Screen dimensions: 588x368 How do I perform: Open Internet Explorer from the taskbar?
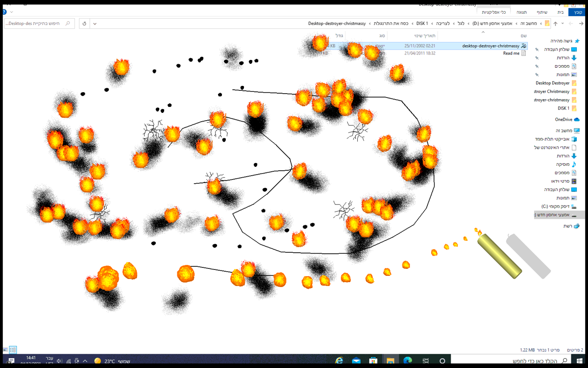(x=339, y=360)
